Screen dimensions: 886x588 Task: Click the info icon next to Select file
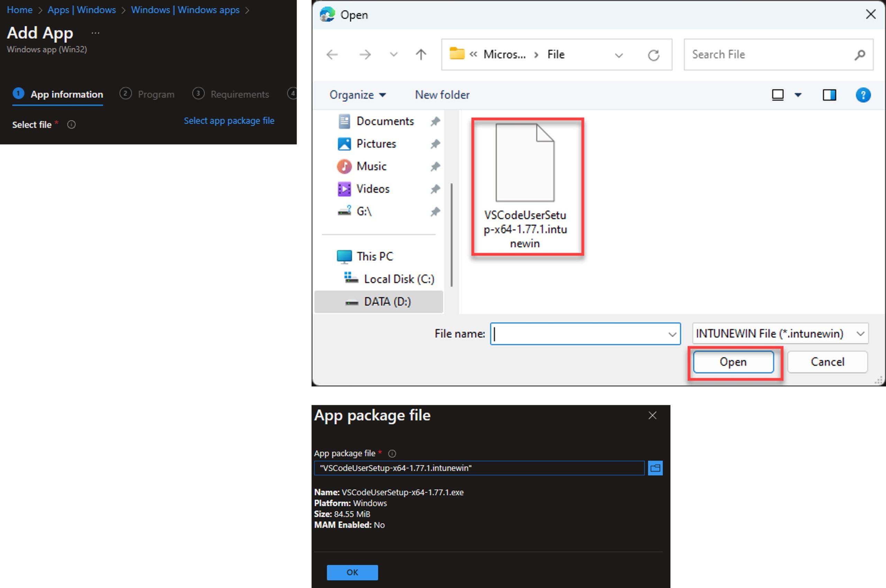pos(71,125)
